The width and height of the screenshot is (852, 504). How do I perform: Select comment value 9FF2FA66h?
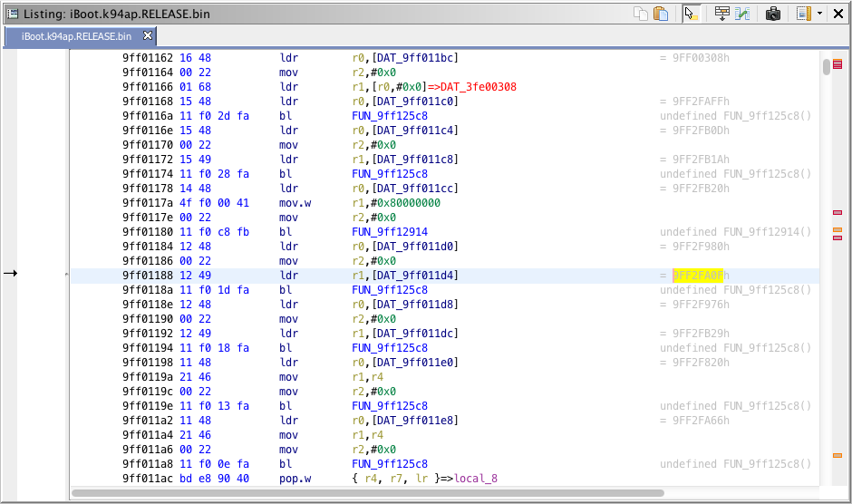coord(701,421)
